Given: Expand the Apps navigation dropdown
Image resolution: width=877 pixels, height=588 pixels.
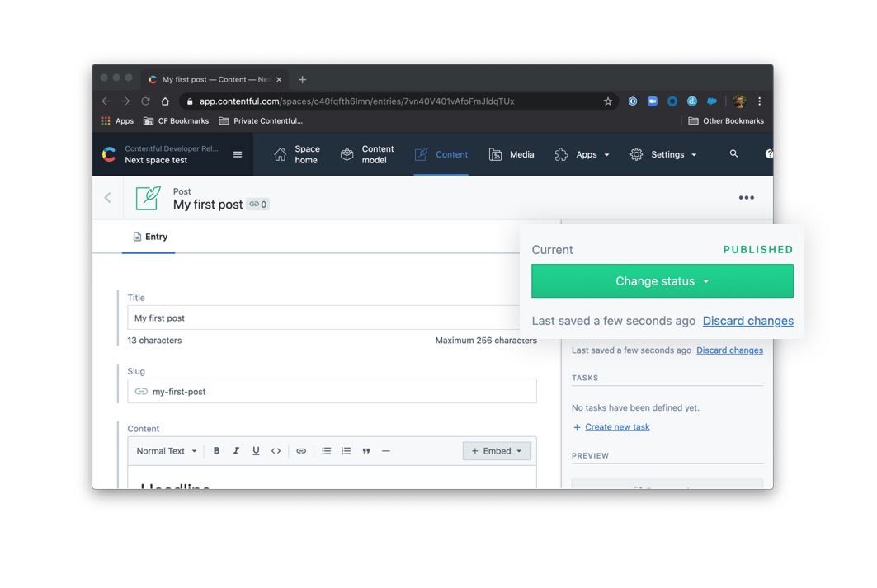Looking at the screenshot, I should (582, 154).
